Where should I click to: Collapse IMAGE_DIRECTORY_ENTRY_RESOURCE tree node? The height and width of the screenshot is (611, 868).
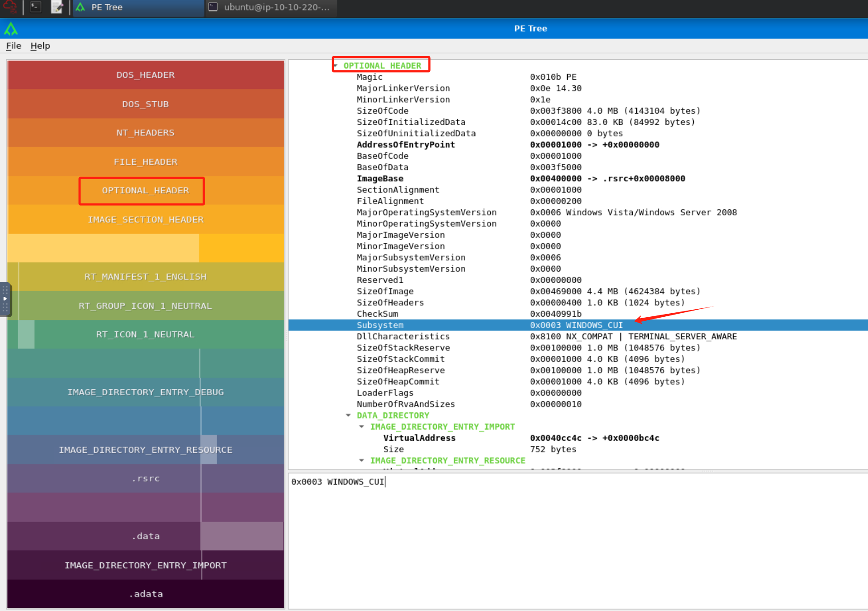click(362, 461)
